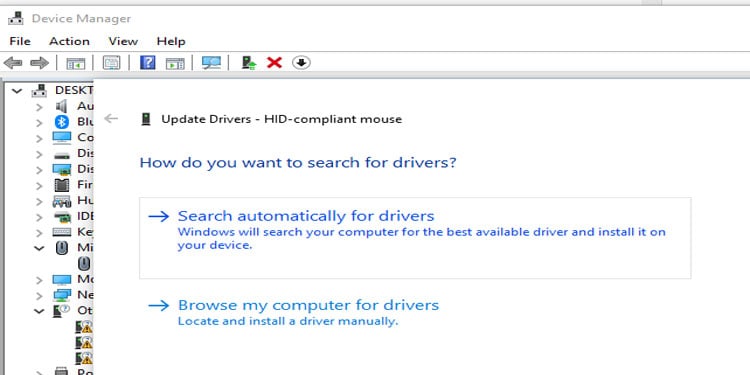Select the Monitors category monitor icon
Viewport: 750px width, 375px height.
[x=62, y=279]
